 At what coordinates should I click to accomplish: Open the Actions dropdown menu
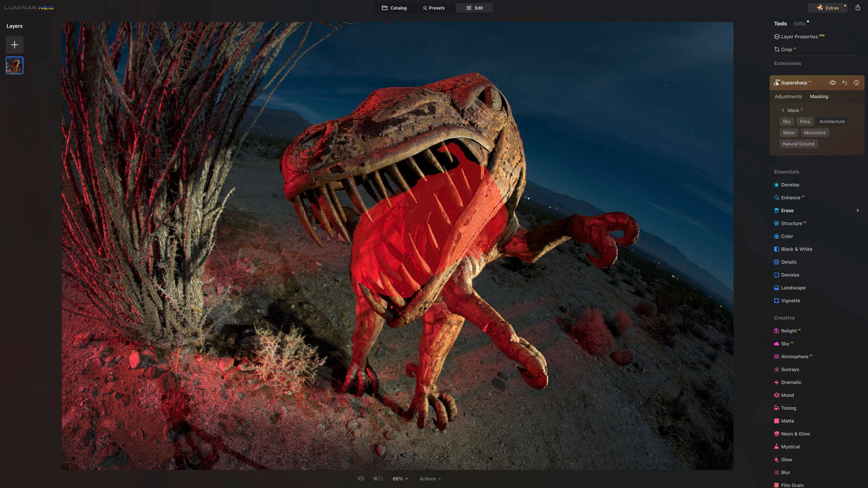pos(430,479)
